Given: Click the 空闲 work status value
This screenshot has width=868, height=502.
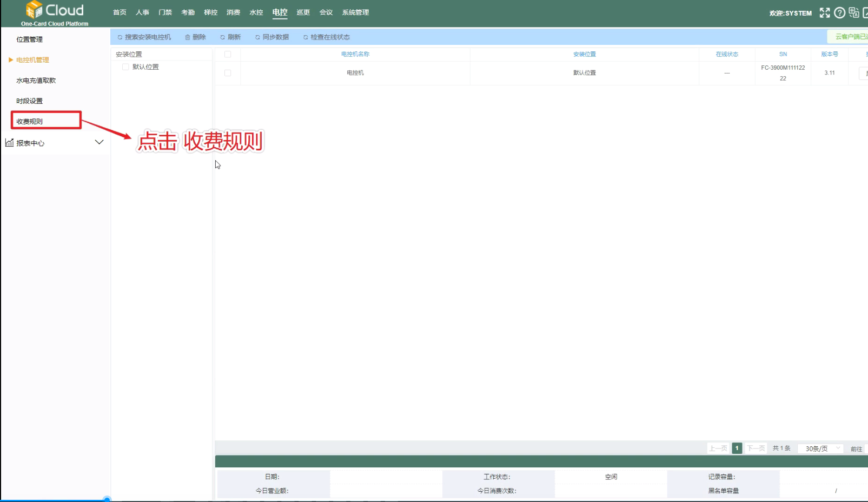Looking at the screenshot, I should pyautogui.click(x=611, y=477).
